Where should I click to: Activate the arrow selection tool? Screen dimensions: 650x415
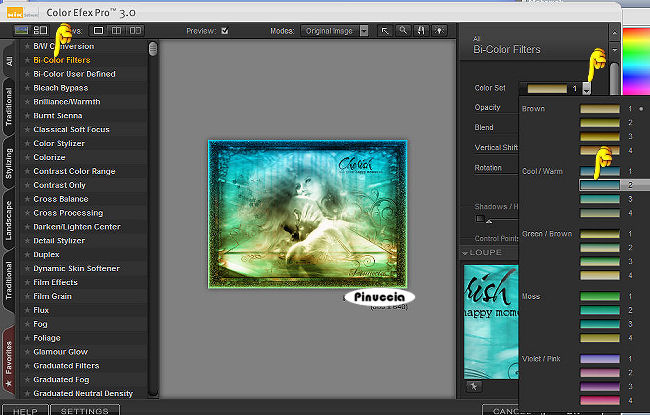coord(385,31)
